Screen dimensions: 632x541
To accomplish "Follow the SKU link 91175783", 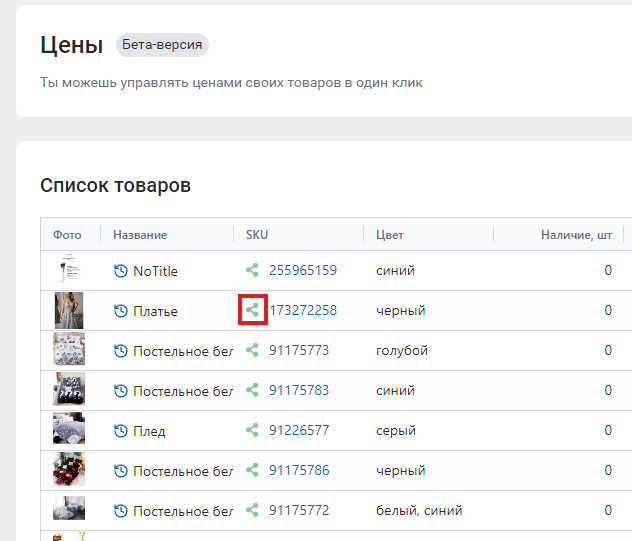I will point(299,390).
